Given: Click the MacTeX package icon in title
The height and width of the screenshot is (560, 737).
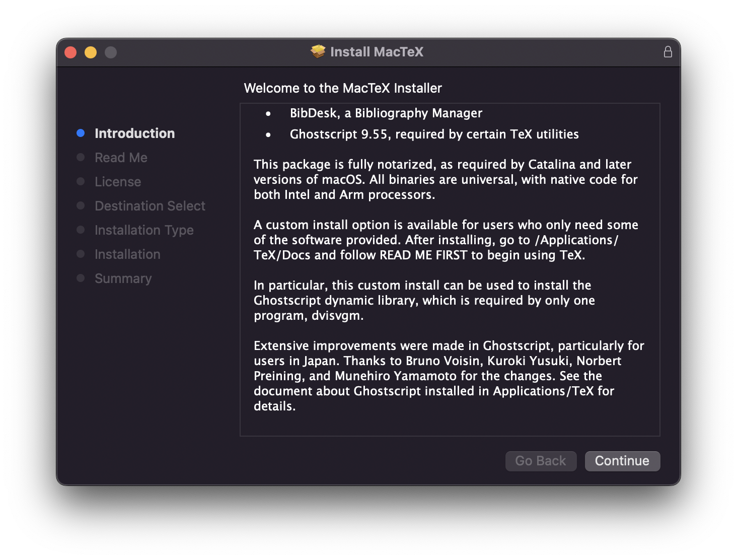Looking at the screenshot, I should (x=318, y=51).
